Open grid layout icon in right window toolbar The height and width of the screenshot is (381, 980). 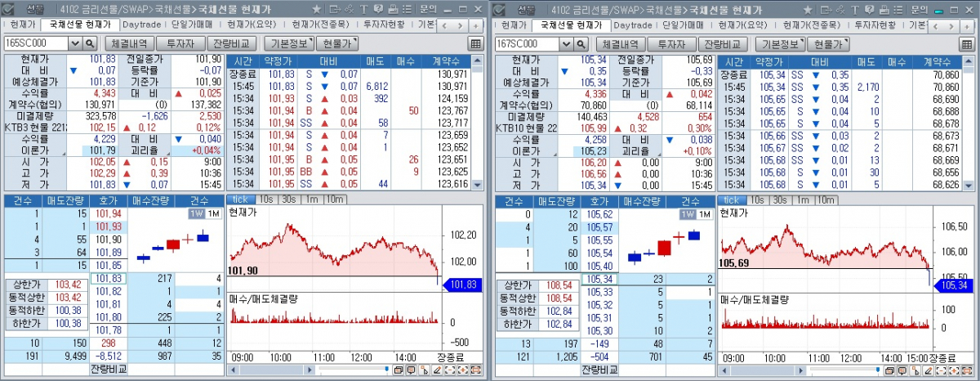click(x=967, y=43)
